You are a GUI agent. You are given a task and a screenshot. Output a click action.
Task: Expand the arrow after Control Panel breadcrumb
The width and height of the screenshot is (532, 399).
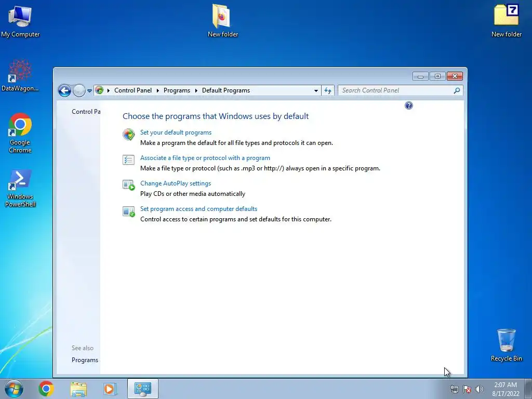[158, 90]
